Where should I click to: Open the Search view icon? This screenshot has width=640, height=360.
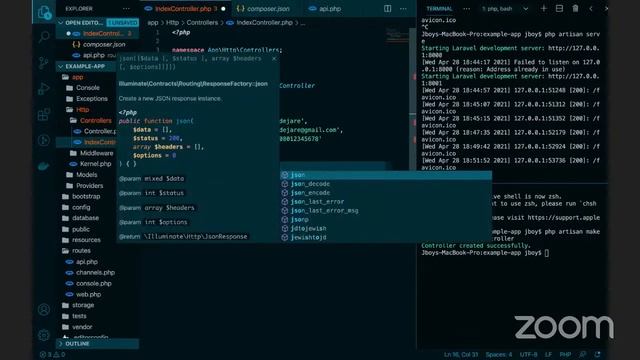(x=44, y=37)
